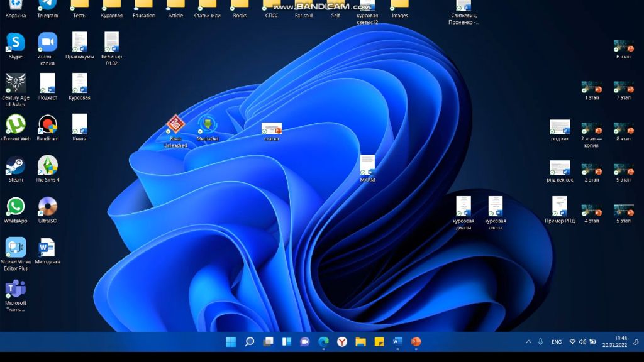Open the Skype desktop shortcut

click(x=15, y=43)
